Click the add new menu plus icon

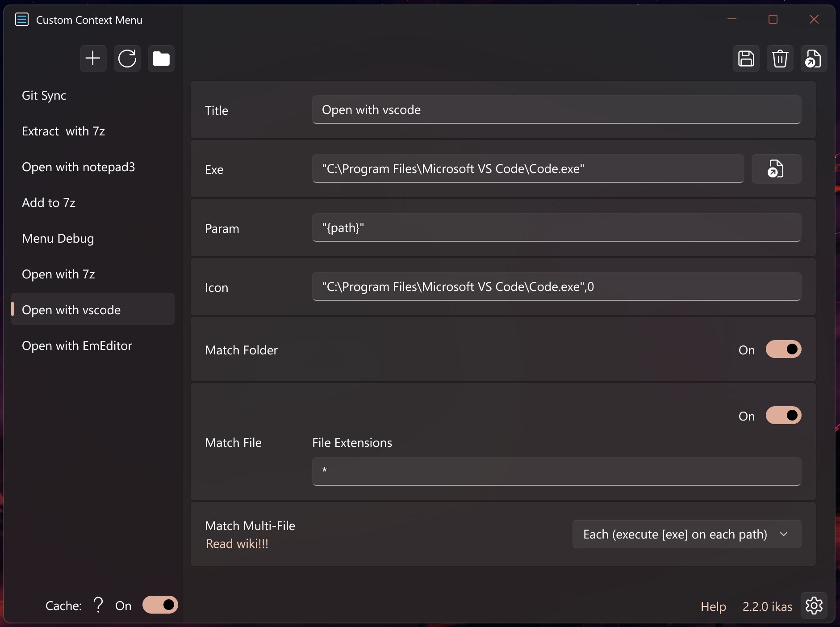(x=93, y=59)
